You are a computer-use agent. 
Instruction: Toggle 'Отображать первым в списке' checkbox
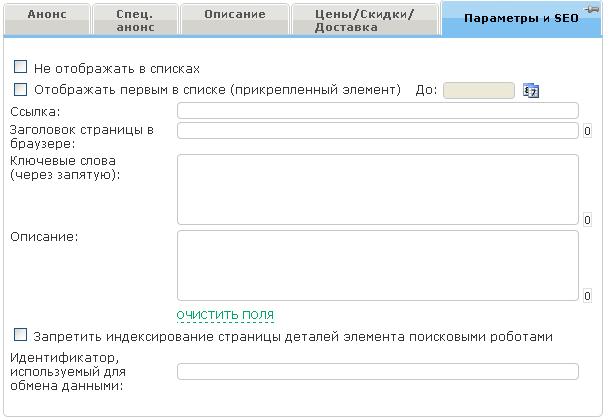pos(20,89)
